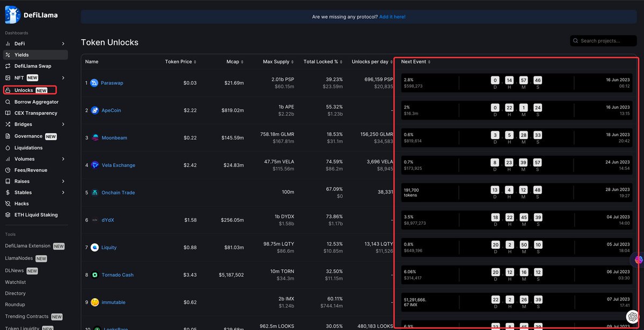Open the Roundup link
Screen dimensions: 644x330
click(16, 305)
